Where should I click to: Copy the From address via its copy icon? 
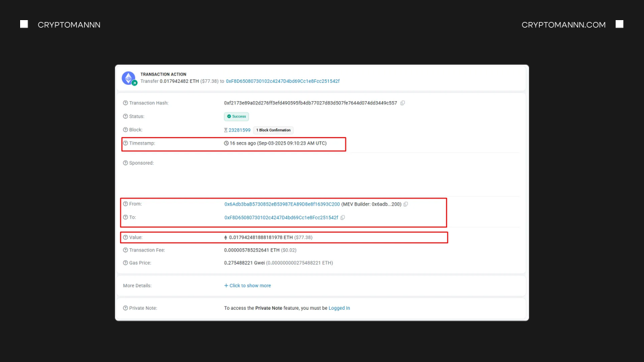tap(405, 204)
